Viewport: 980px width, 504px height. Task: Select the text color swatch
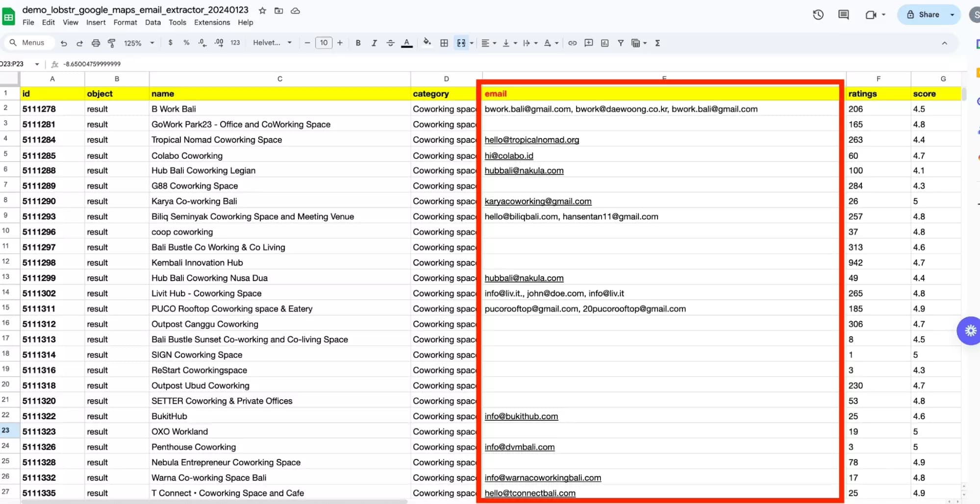tap(406, 43)
